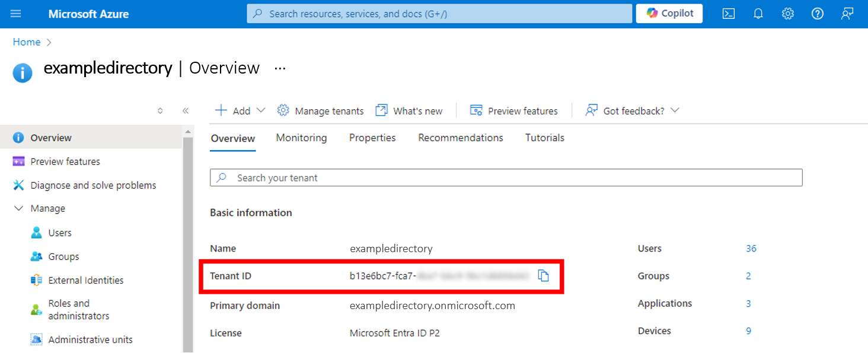This screenshot has height=353, width=868.
Task: Click the Home breadcrumb link
Action: 26,42
